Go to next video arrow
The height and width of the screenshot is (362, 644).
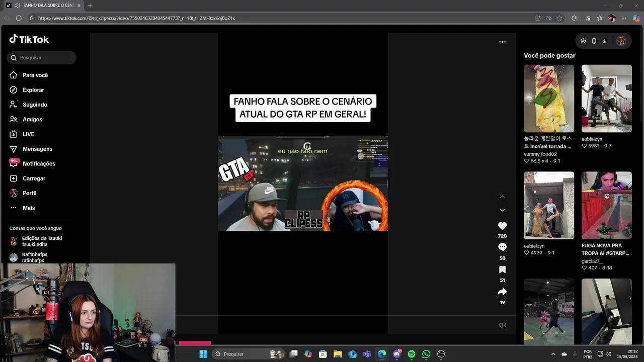[502, 210]
